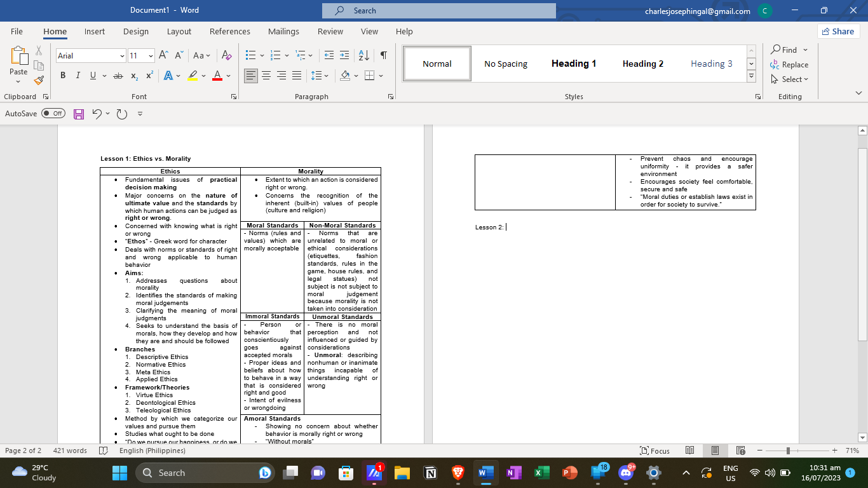868x488 pixels.
Task: Increase font size with grow font icon
Action: pyautogui.click(x=163, y=55)
